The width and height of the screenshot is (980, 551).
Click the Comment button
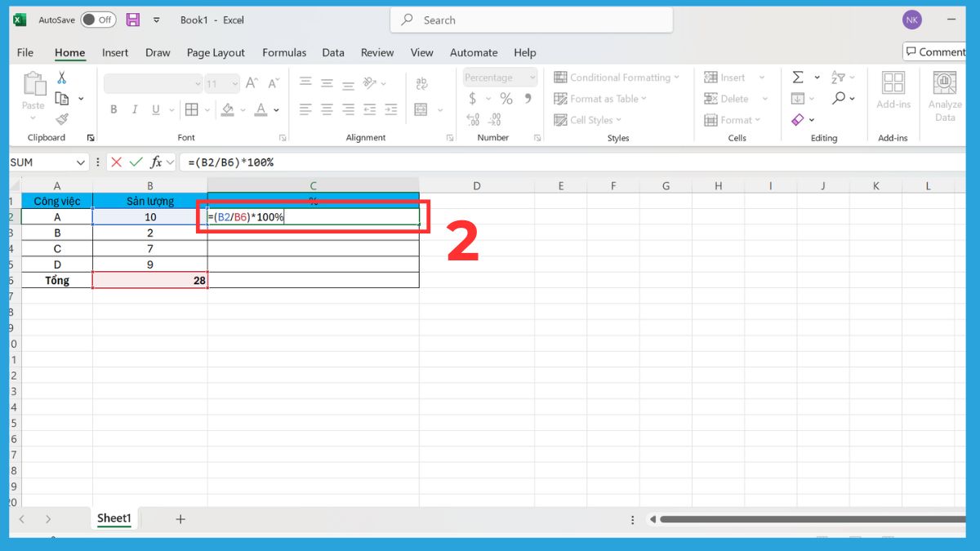point(934,51)
